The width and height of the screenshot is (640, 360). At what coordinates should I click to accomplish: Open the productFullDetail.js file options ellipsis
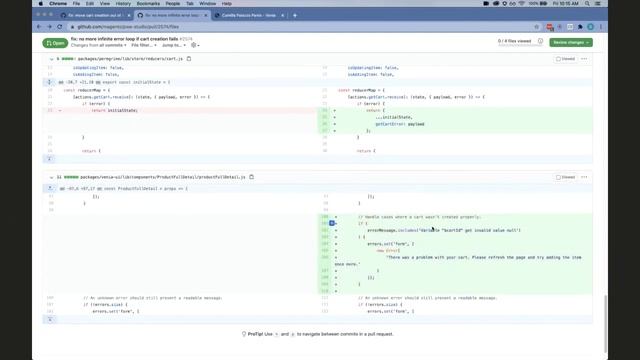coord(584,177)
